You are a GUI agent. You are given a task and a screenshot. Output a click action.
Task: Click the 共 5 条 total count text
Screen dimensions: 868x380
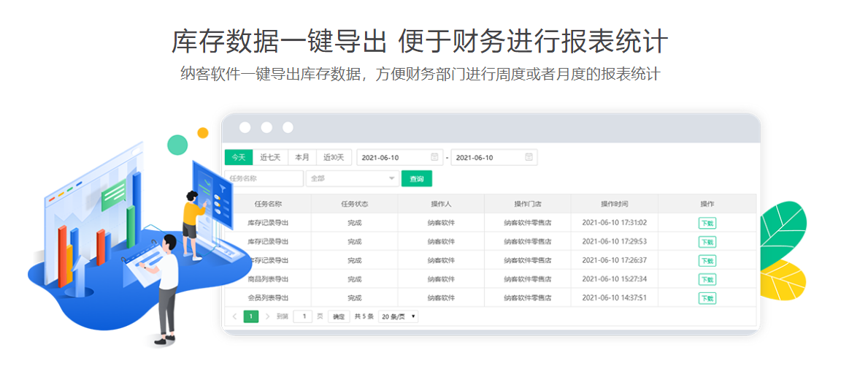(x=364, y=316)
